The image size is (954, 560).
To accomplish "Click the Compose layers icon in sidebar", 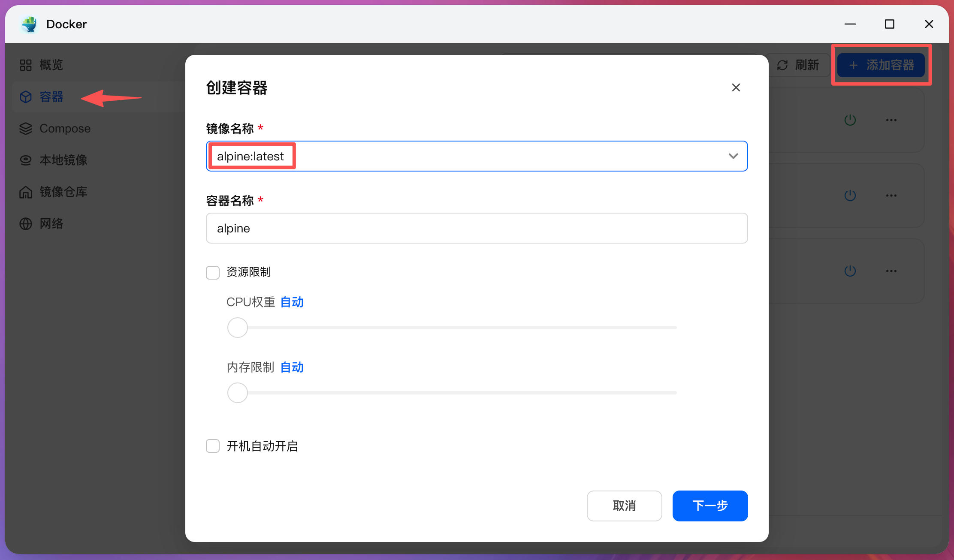I will pos(26,129).
